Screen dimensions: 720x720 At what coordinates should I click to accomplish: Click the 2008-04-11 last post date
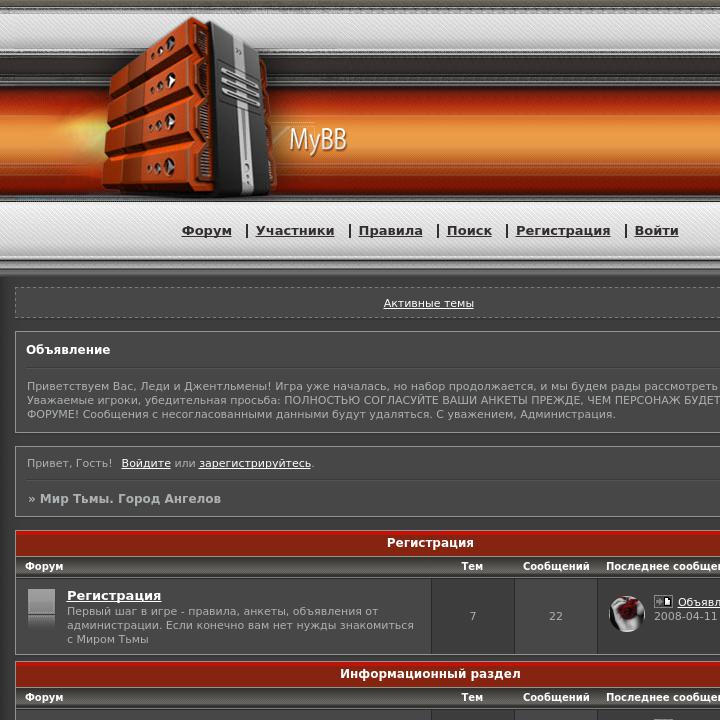[x=686, y=616]
